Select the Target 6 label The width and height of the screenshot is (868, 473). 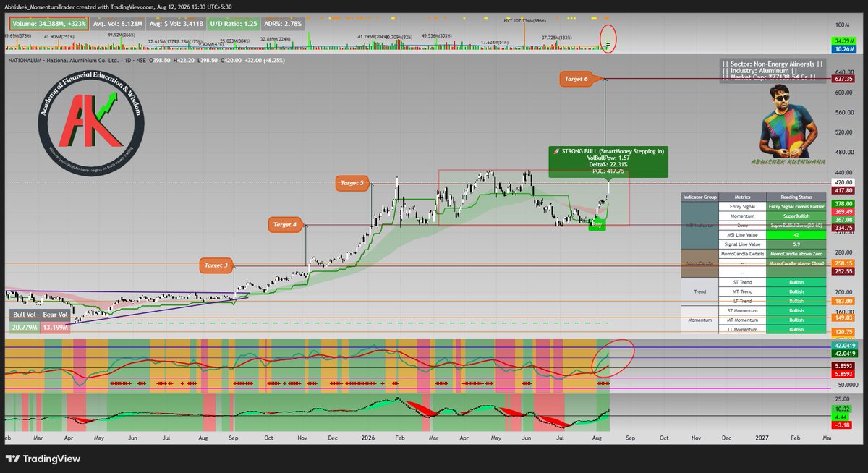click(577, 78)
